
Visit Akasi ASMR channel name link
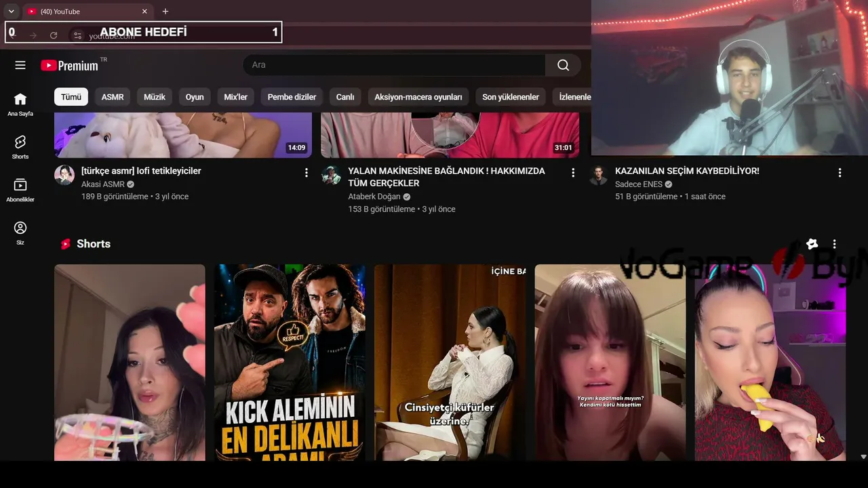pos(103,184)
